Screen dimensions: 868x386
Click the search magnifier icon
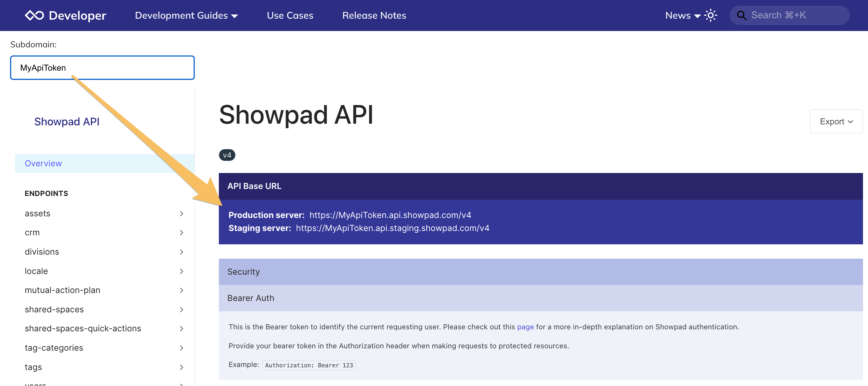(741, 16)
